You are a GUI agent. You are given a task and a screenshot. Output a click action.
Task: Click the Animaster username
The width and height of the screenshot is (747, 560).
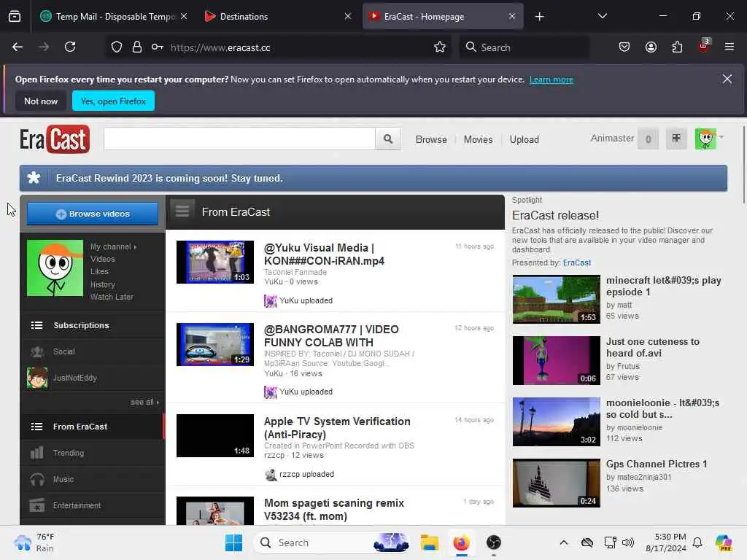coord(612,138)
